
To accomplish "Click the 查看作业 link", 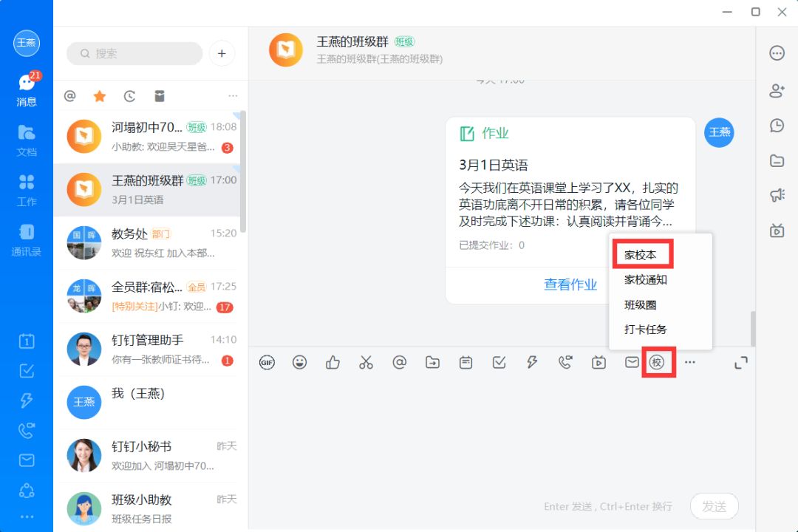I will pos(570,284).
